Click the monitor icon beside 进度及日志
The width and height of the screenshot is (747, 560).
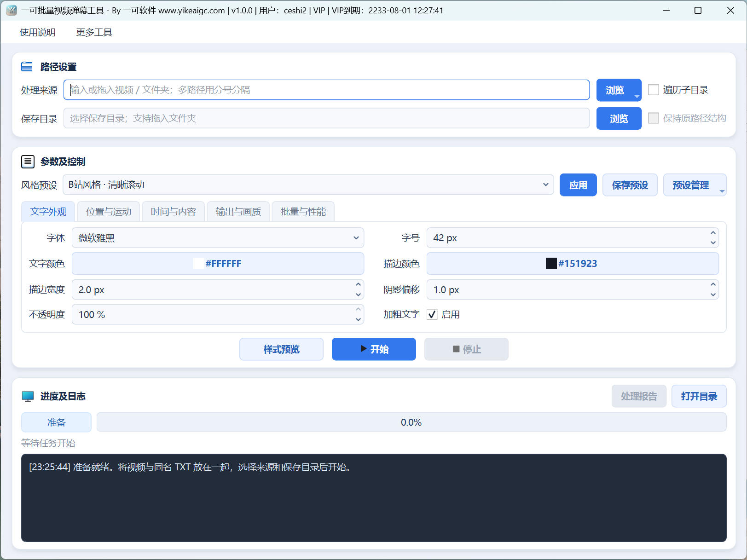point(28,396)
